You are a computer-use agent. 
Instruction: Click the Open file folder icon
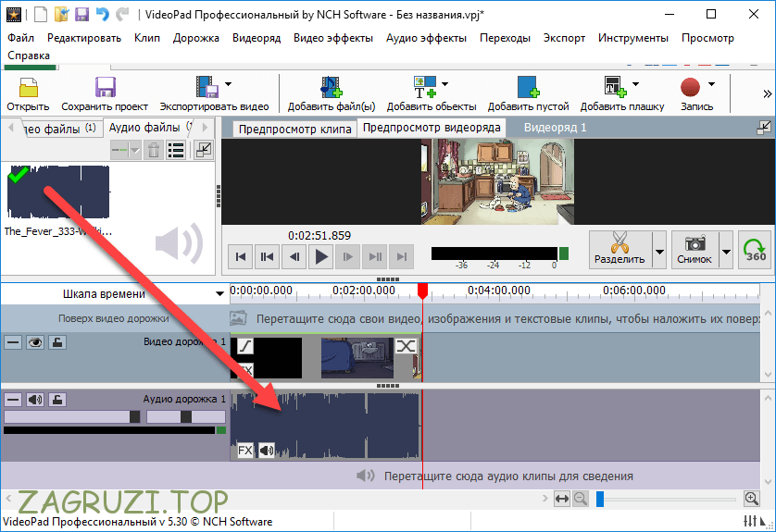point(28,88)
